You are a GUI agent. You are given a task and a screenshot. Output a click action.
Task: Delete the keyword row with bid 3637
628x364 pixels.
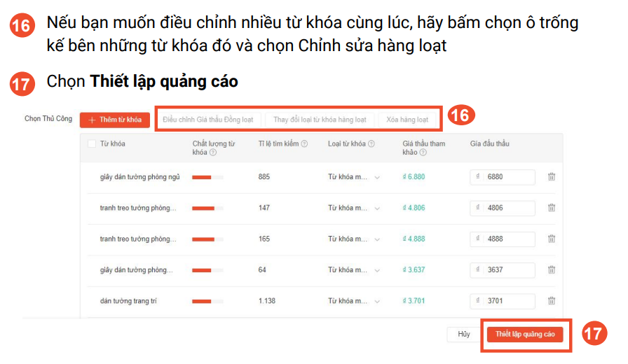pyautogui.click(x=552, y=269)
